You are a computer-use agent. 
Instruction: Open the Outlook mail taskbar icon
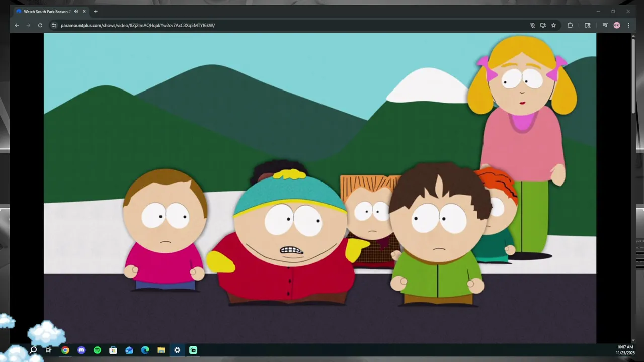pos(129,350)
